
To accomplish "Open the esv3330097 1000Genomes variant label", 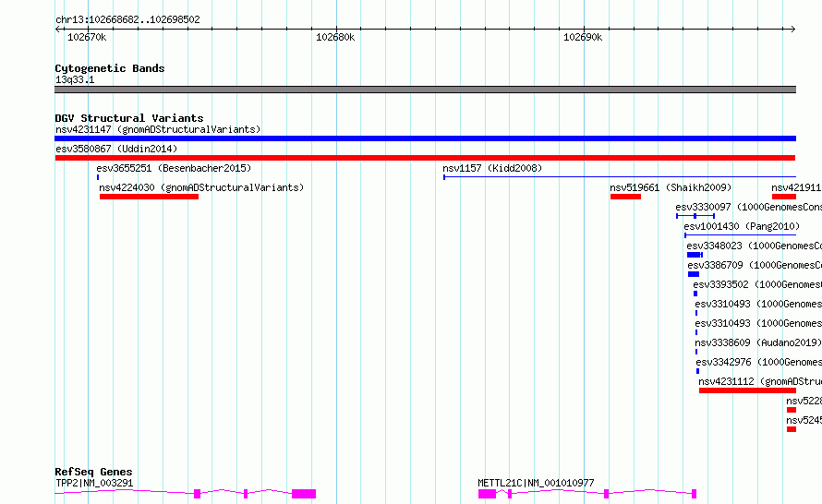I will pyautogui.click(x=749, y=207).
